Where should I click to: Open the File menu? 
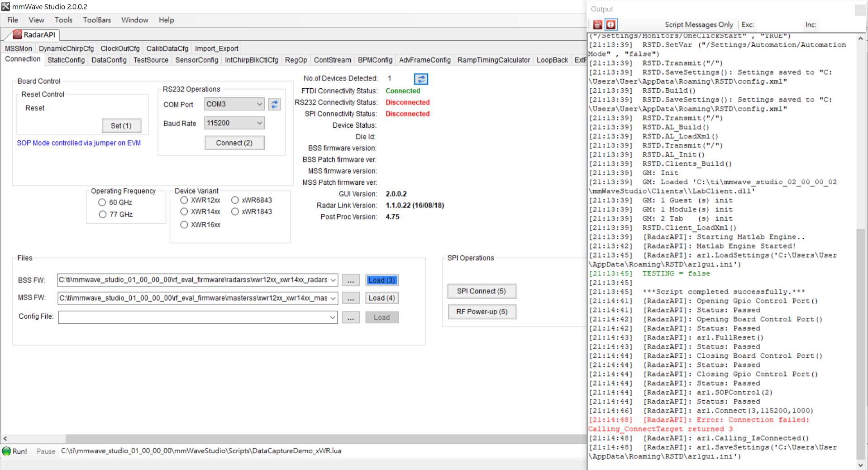(13, 20)
